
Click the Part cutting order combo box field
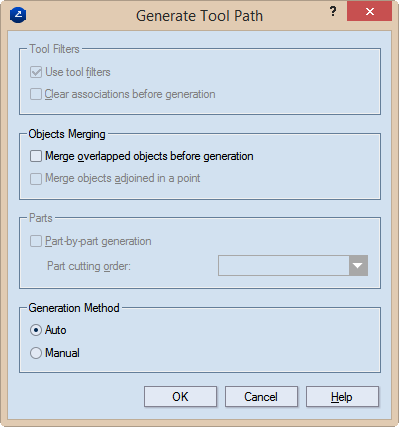tap(293, 266)
